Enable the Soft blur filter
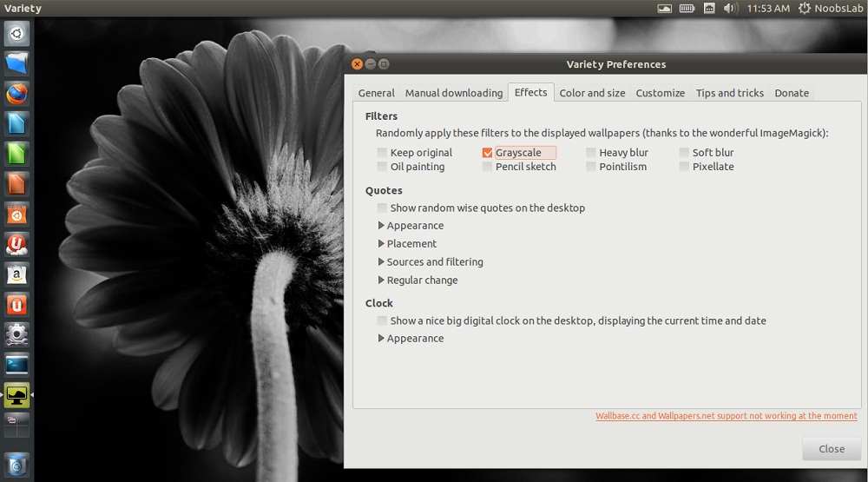 pos(684,152)
